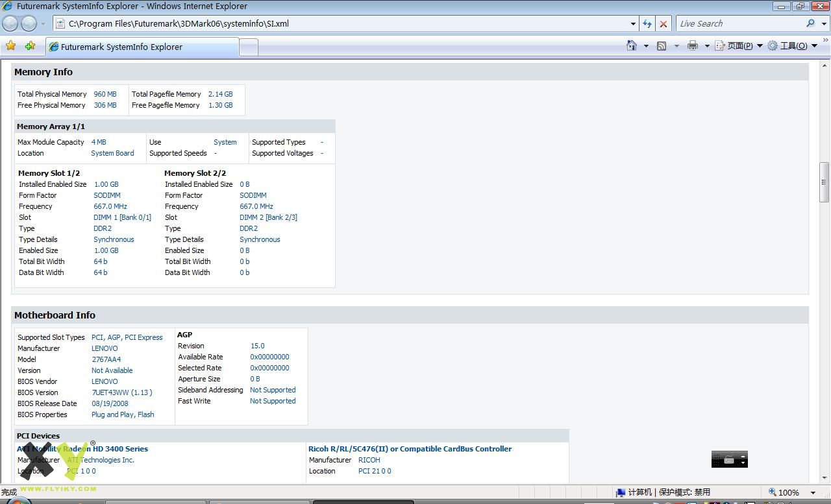Image resolution: width=831 pixels, height=504 pixels.
Task: Click Supported Slot Types value PCI, AGP, PCI Express
Action: (x=127, y=337)
